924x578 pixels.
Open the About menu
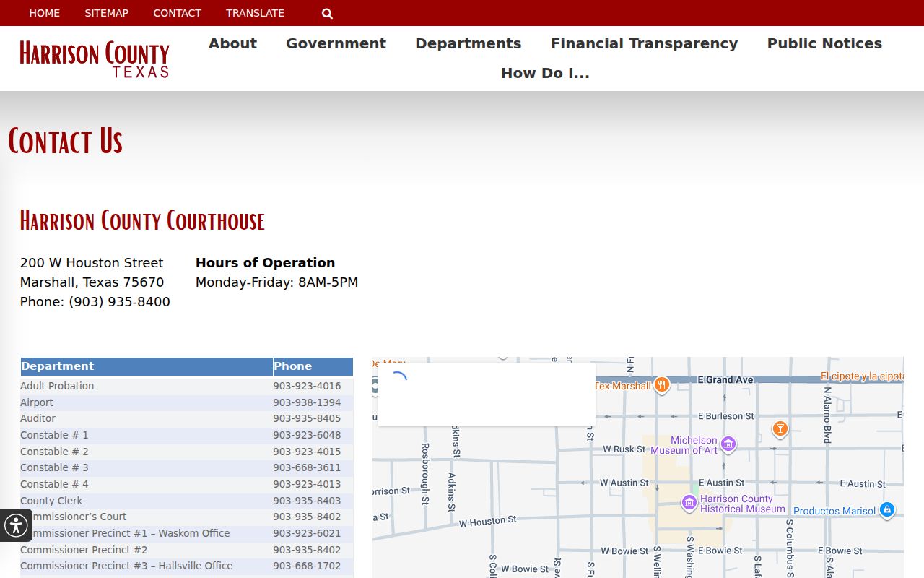point(232,43)
